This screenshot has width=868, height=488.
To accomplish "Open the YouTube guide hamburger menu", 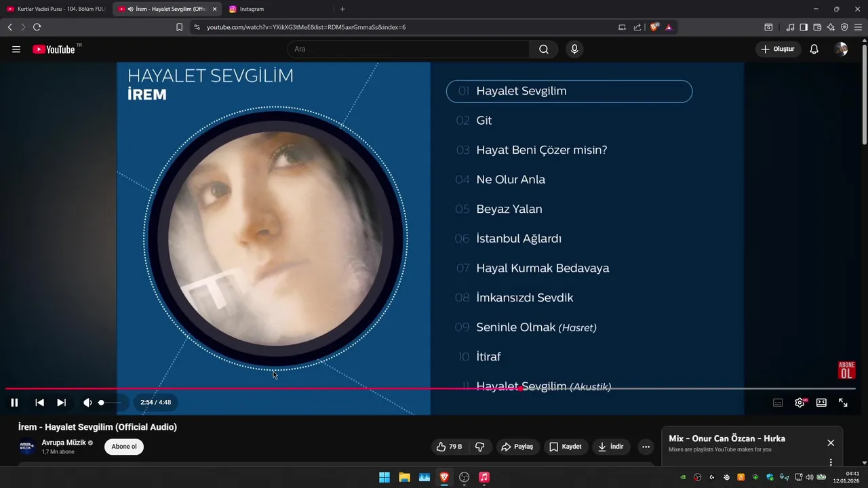I will tap(16, 49).
